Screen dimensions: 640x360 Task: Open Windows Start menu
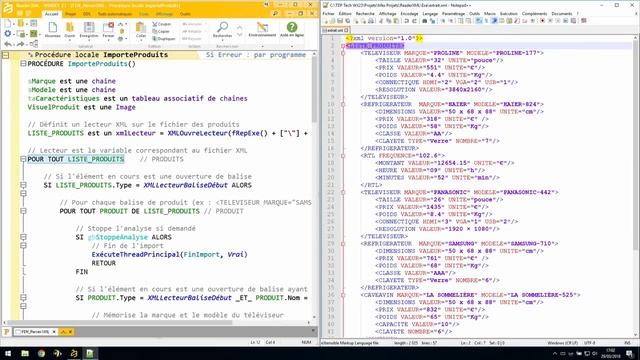tap(8, 353)
